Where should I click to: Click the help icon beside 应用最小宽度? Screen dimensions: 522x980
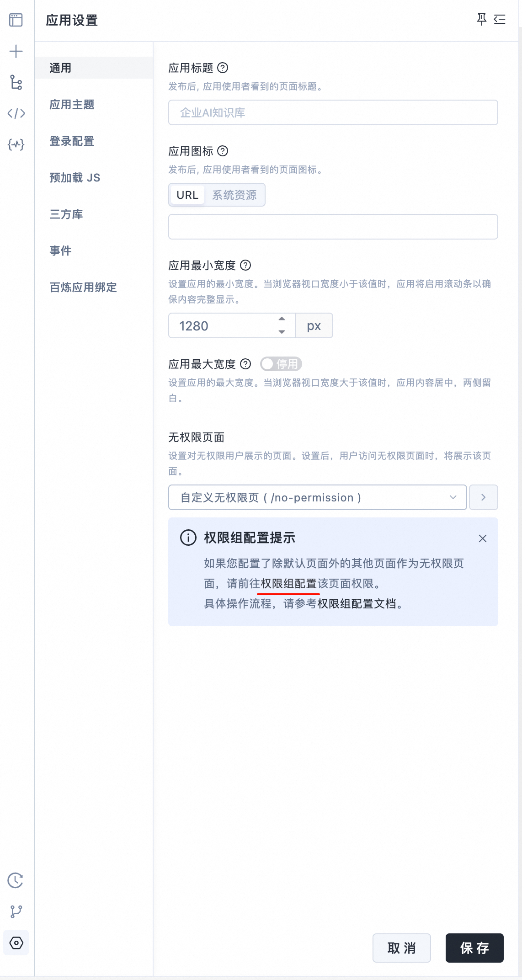pyautogui.click(x=245, y=265)
